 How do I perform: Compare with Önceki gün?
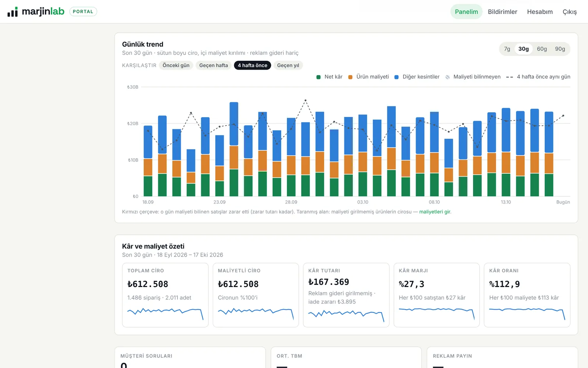[176, 66]
